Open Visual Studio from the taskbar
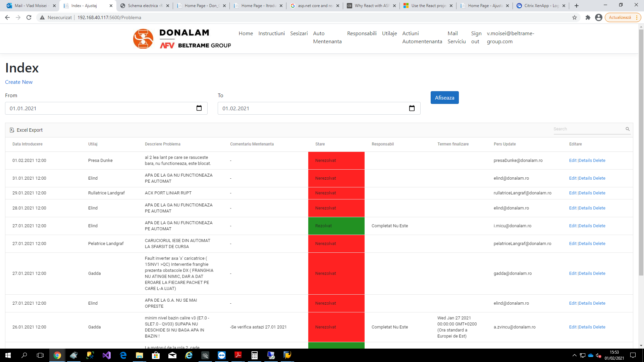Viewport: 644px width, 362px height. (107, 355)
